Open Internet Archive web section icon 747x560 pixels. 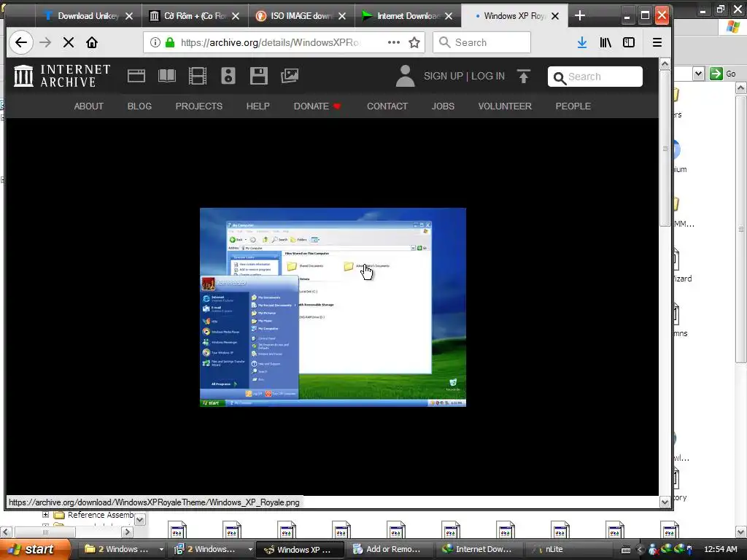(x=136, y=76)
